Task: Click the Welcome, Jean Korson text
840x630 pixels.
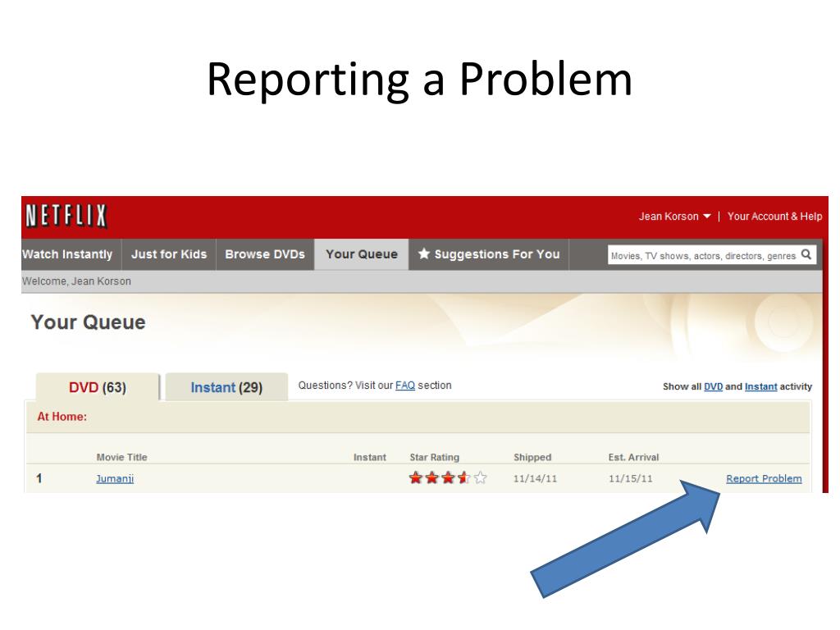Action: [x=76, y=281]
